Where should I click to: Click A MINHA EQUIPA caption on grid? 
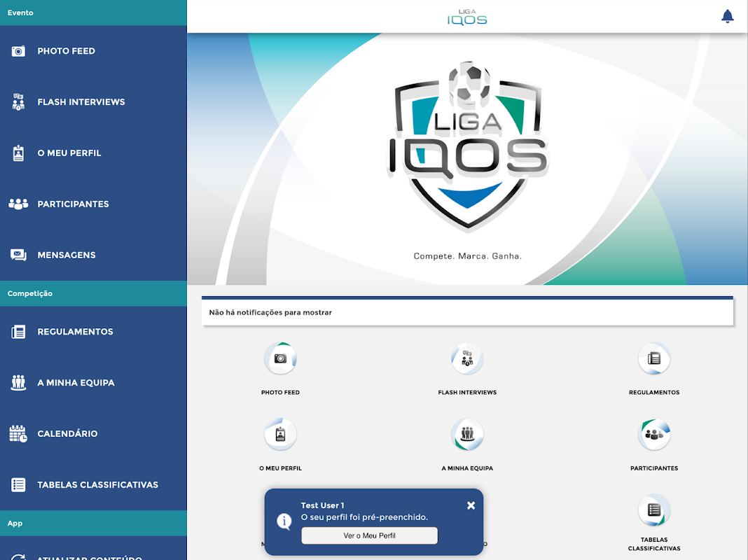pos(468,468)
